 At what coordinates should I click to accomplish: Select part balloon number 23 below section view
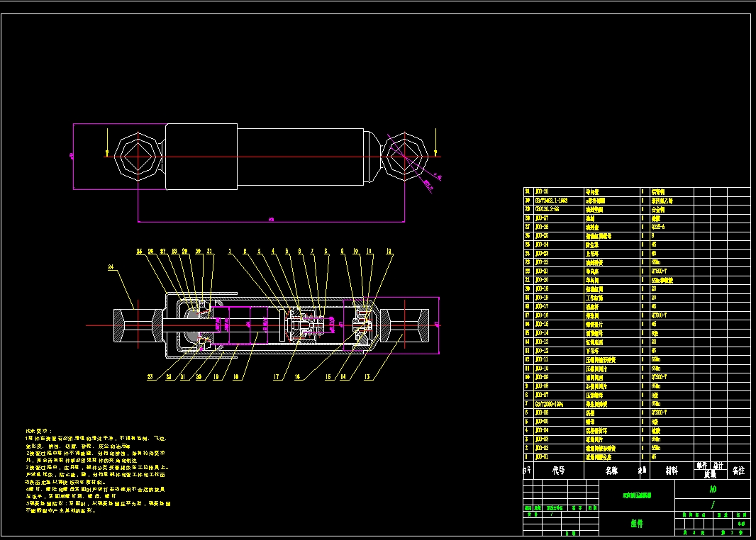click(150, 377)
